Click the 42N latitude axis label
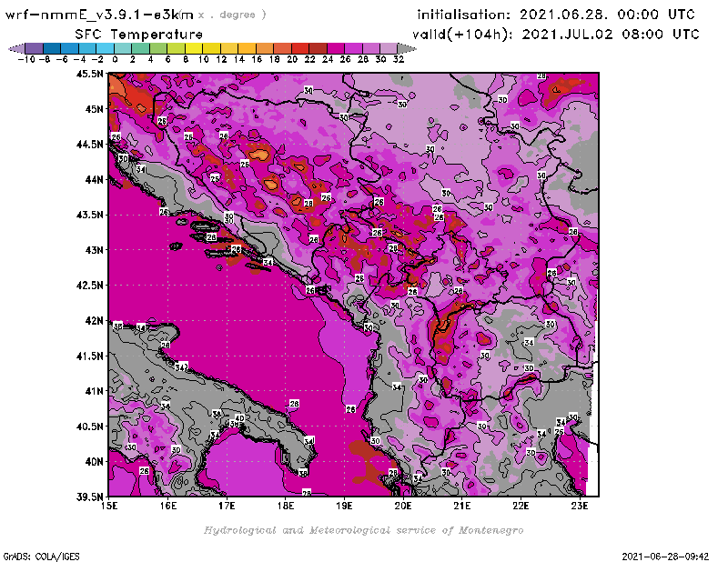This screenshot has width=728, height=562. click(x=95, y=320)
